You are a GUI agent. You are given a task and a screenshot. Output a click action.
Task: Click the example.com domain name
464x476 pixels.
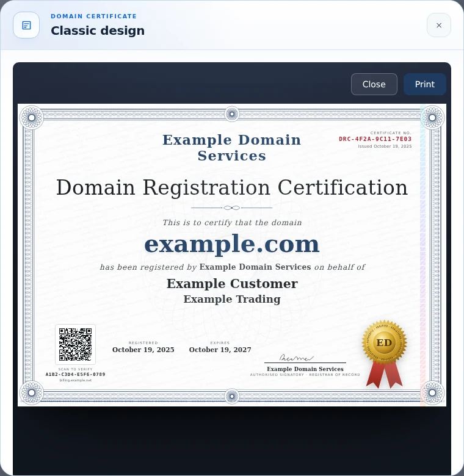pos(232,244)
